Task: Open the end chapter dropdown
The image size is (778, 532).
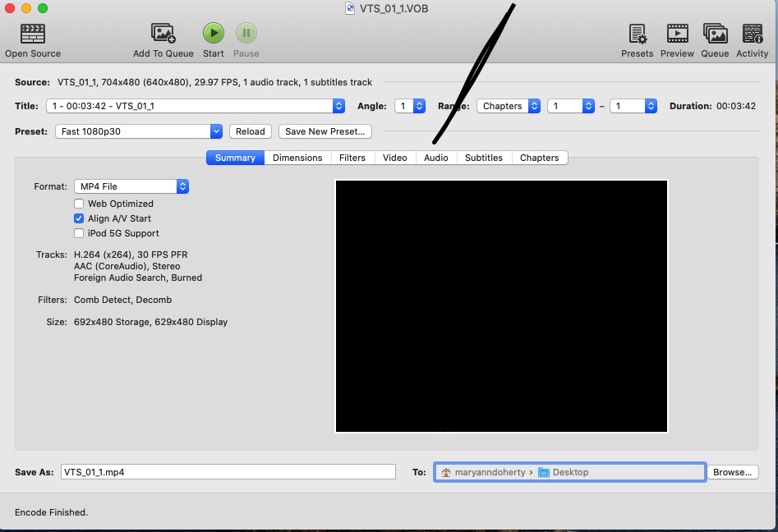Action: [x=633, y=106]
